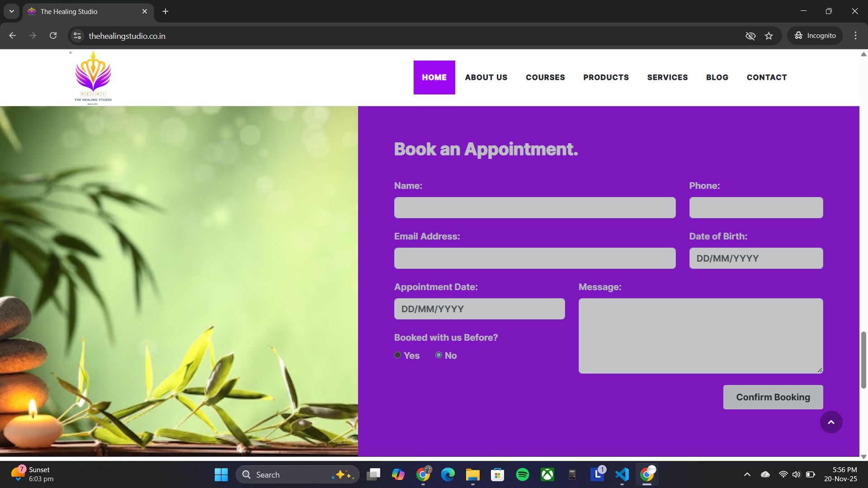
Task: Open File Explorer from the taskbar
Action: [x=473, y=474]
